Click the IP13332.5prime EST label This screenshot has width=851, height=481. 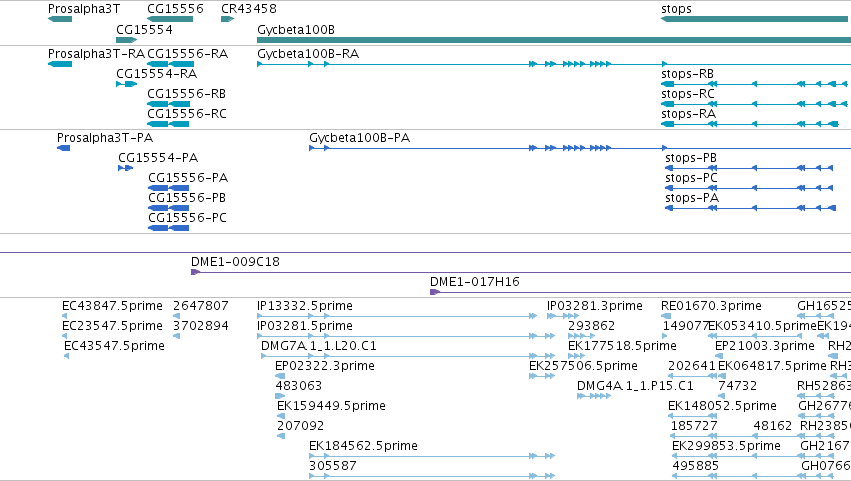[304, 306]
